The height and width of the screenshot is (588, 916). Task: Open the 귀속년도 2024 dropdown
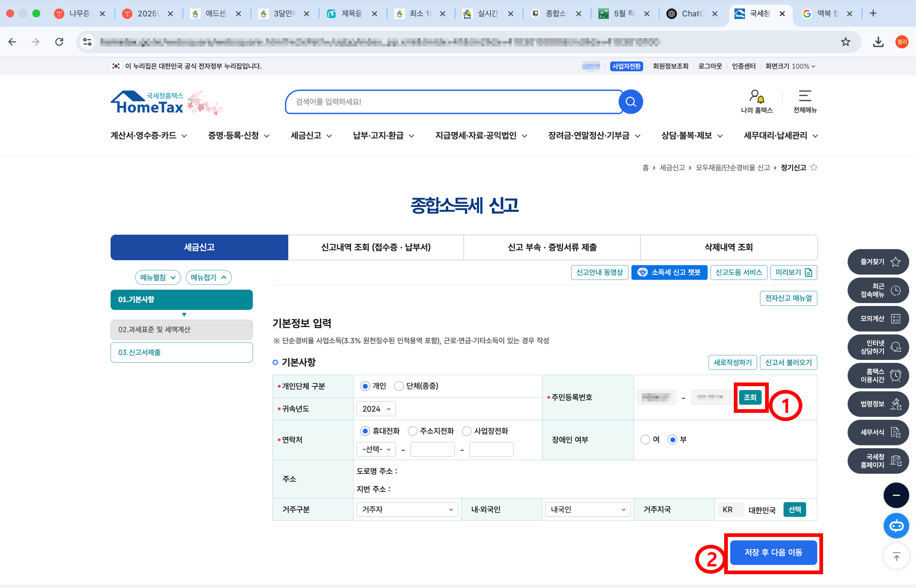[376, 409]
